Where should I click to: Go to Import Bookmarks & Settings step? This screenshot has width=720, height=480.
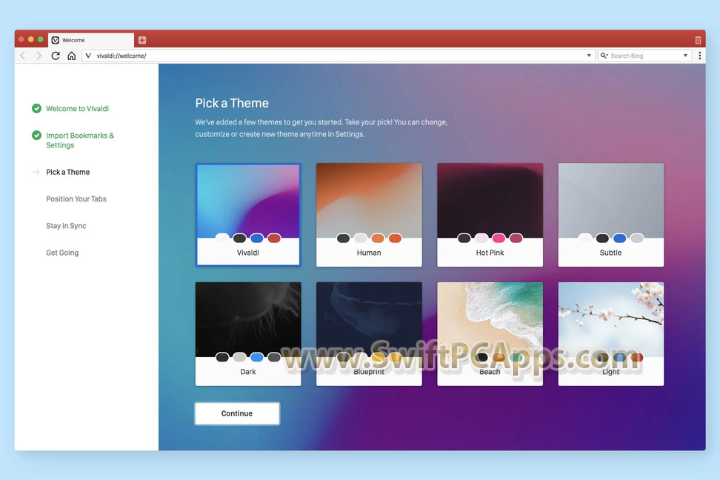tap(80, 140)
